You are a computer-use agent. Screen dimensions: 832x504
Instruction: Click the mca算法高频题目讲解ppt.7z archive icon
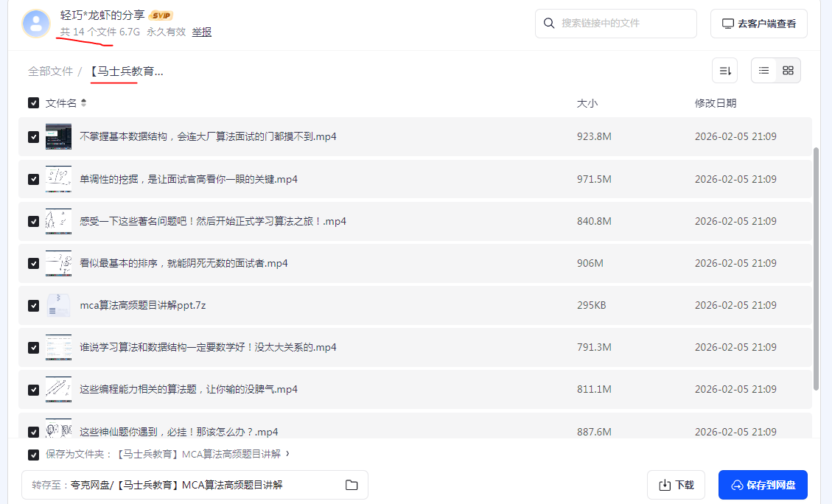click(58, 305)
